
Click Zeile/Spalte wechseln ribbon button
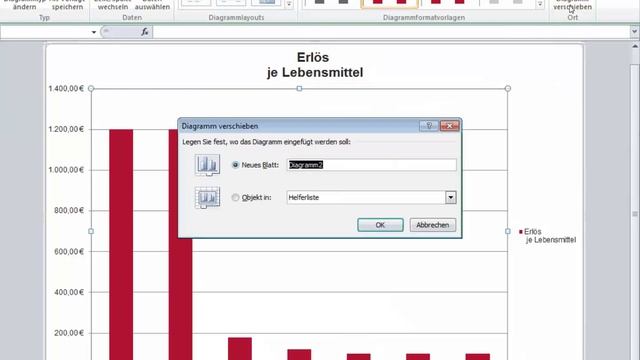click(x=113, y=5)
